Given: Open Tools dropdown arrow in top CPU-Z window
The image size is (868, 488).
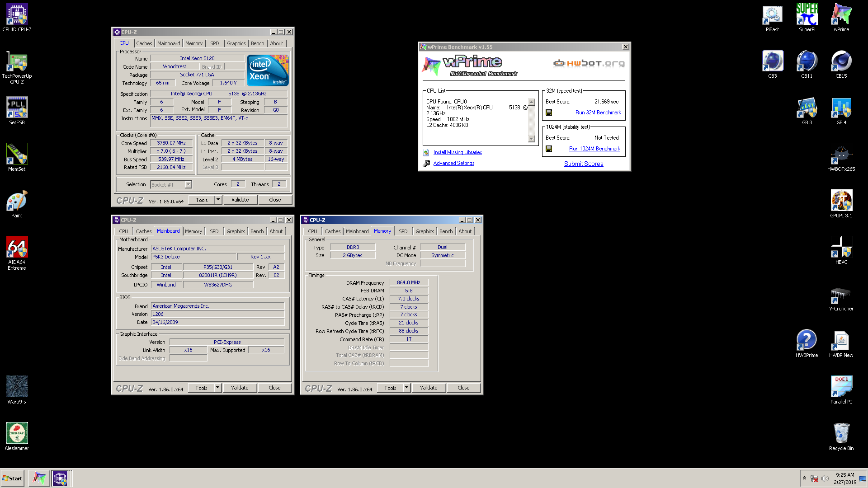Looking at the screenshot, I should click(x=218, y=200).
